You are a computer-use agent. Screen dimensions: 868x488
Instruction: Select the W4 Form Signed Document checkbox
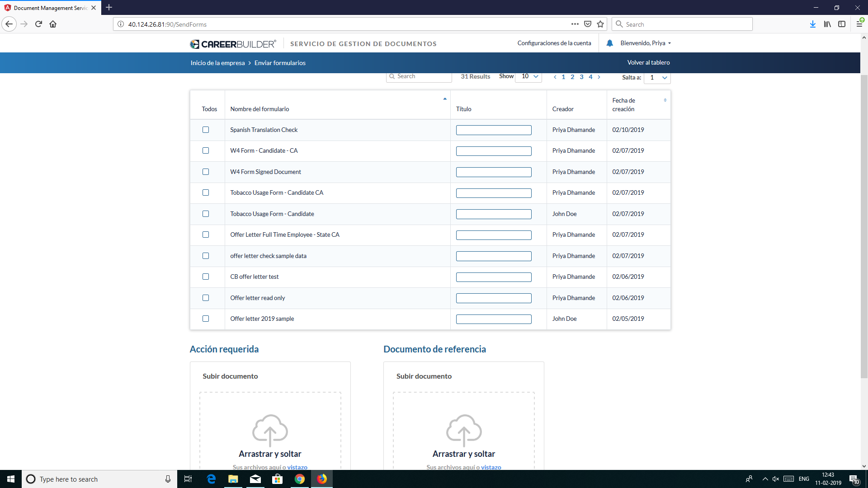pos(206,172)
